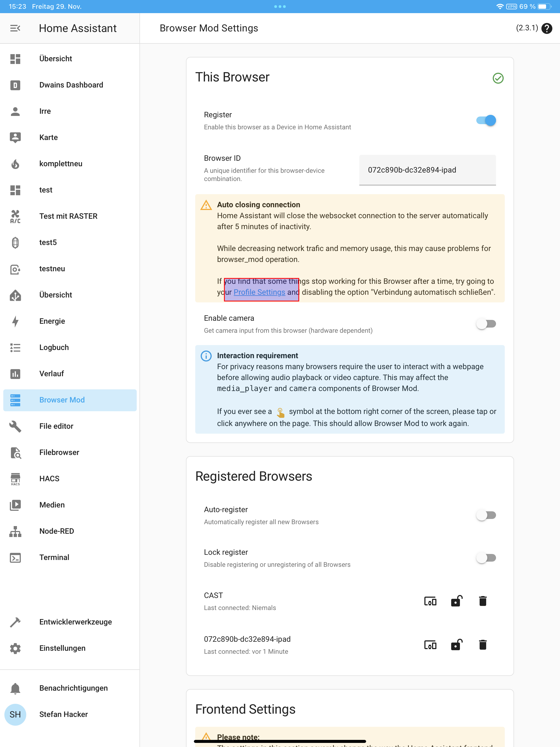Follow the Profile Settings link
Screen dimensions: 560x747
pos(259,292)
